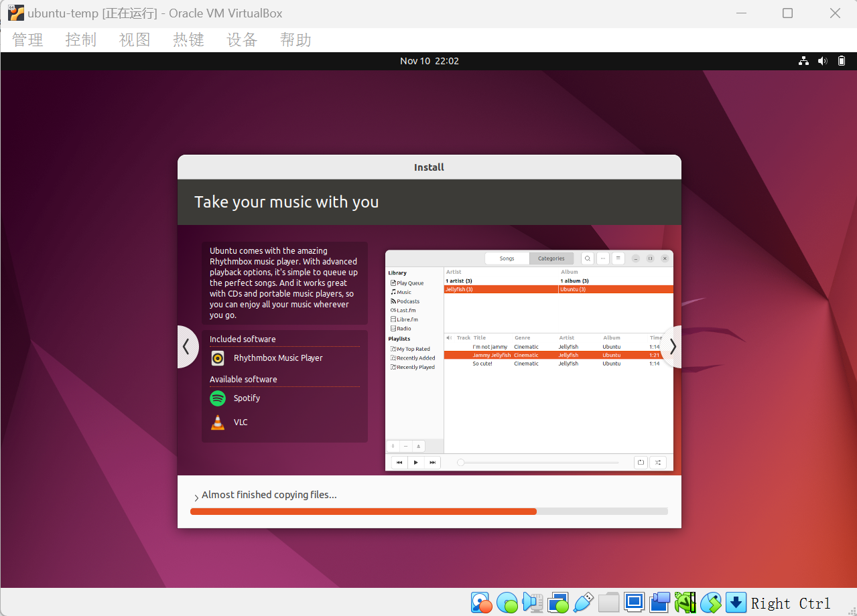
Task: Click the mouse integration status icon
Action: 711,603
